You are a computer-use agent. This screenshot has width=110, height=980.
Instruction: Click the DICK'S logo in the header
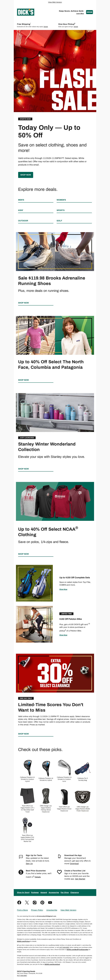click(x=26, y=12)
